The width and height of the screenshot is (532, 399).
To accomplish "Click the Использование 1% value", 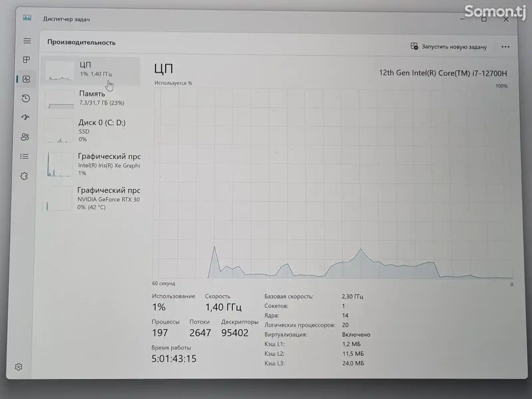I will coord(159,307).
